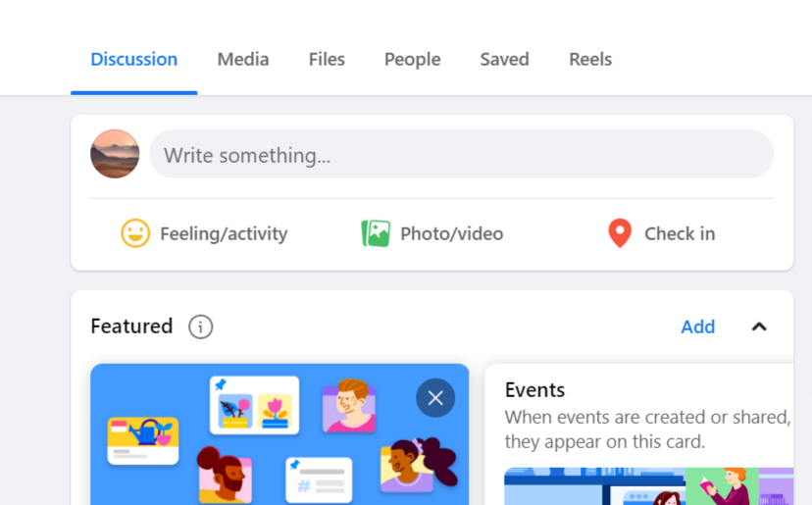Collapse the Featured section chevron
The image size is (812, 505).
click(x=759, y=327)
